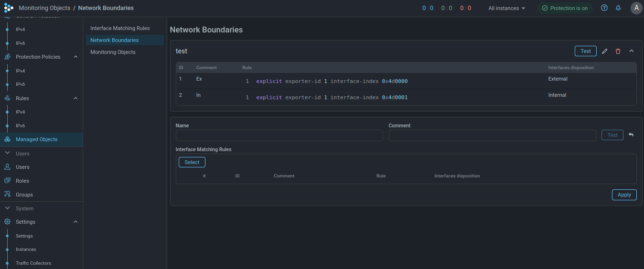This screenshot has width=644, height=269.
Task: Click into the Name input field
Action: coord(279,135)
